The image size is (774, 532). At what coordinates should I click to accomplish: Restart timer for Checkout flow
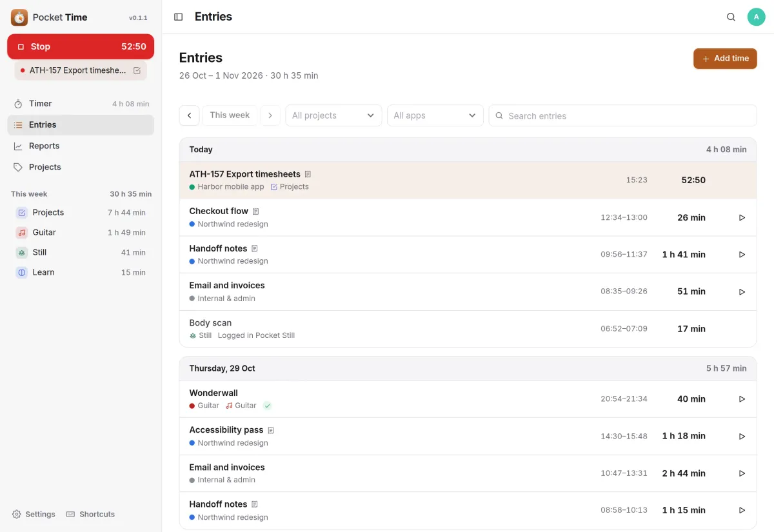742,217
